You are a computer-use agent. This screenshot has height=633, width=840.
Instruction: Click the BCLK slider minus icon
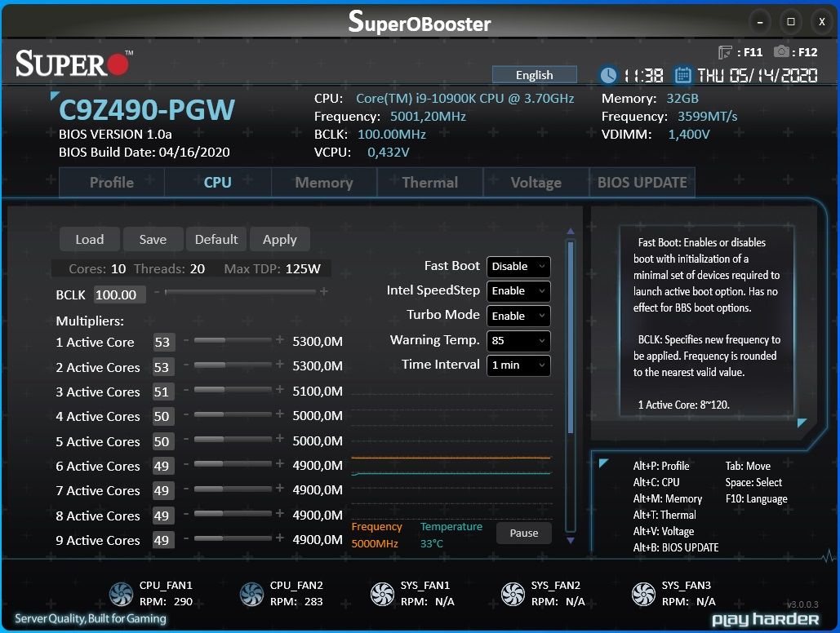(157, 292)
